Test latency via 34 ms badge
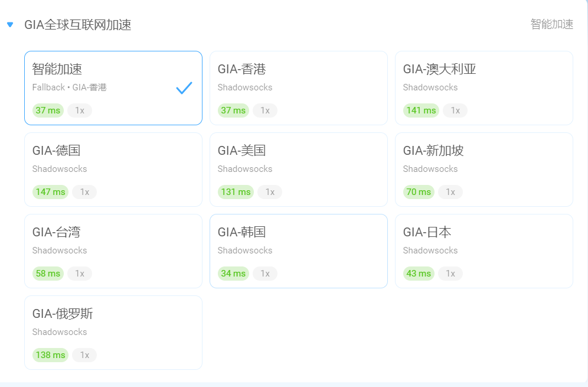The height and width of the screenshot is (387, 588). [233, 274]
